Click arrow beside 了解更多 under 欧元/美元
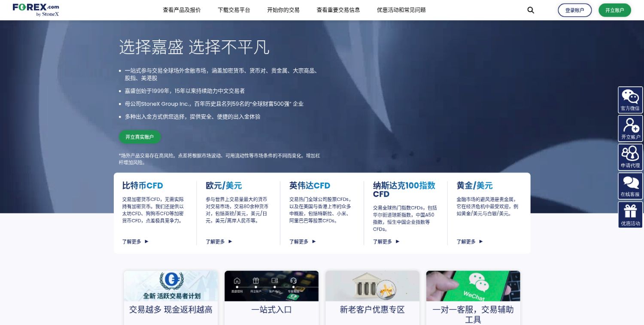 (x=230, y=241)
